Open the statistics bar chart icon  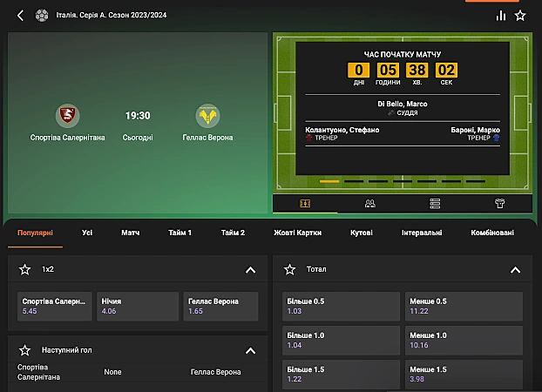tap(501, 15)
